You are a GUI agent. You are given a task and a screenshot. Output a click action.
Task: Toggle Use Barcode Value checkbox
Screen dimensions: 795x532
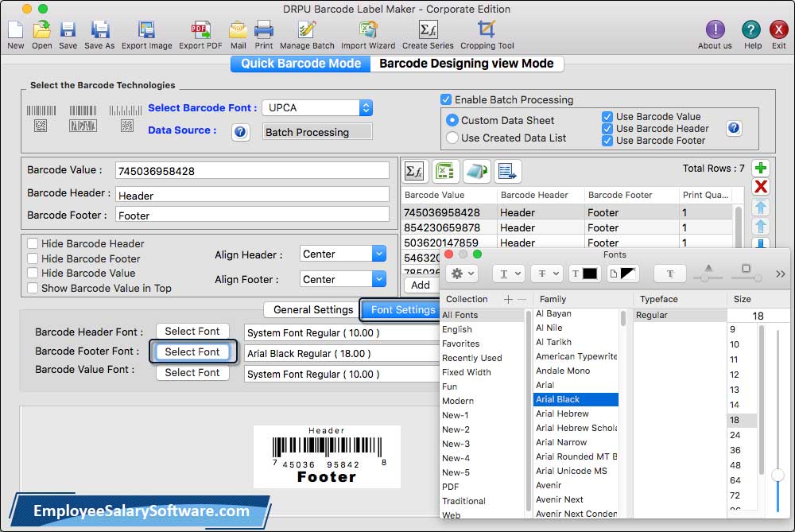click(607, 117)
